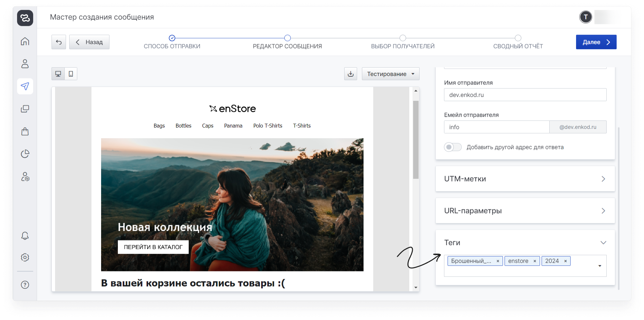Click T-Shirts in email navigation
644x320 pixels.
(x=302, y=126)
